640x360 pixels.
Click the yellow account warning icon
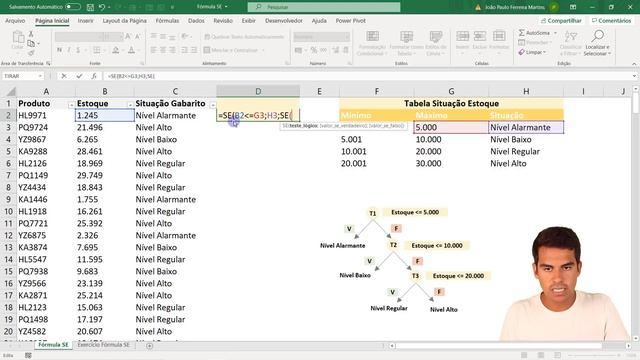pyautogui.click(x=478, y=7)
